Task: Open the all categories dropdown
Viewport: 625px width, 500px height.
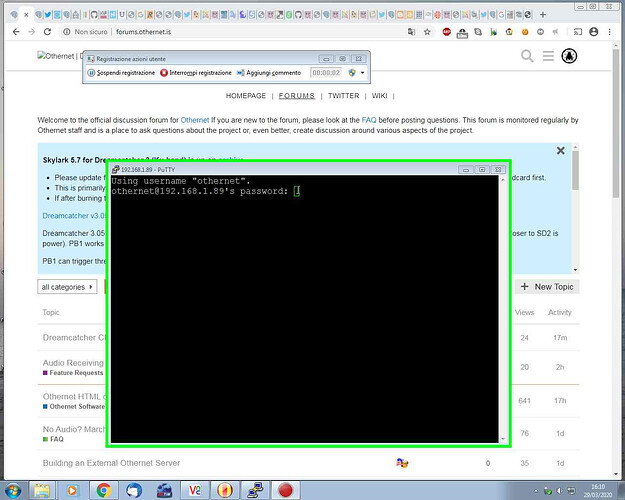Action: tap(67, 287)
